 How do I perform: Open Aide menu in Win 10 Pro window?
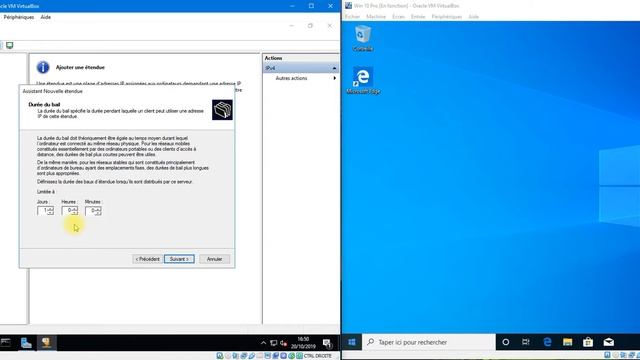click(473, 17)
